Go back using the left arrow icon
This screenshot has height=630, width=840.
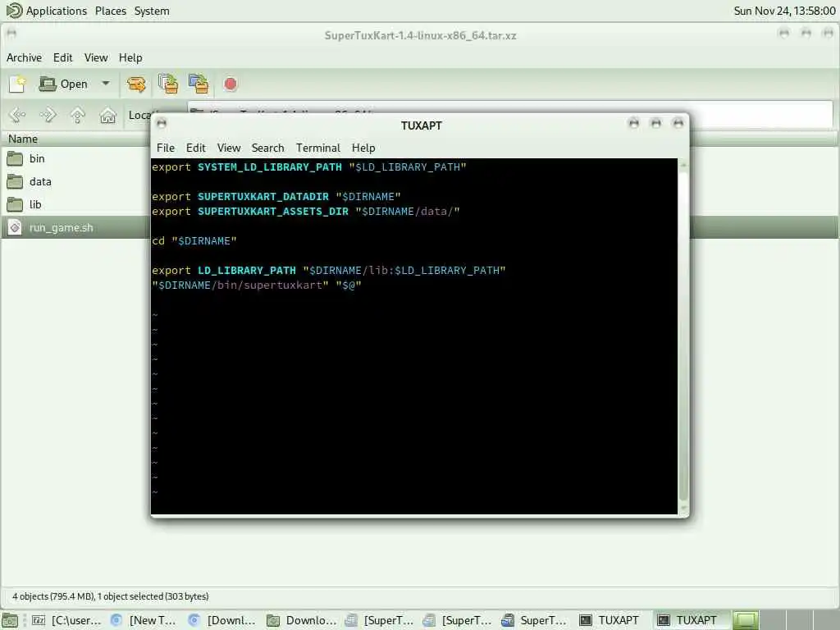(18, 115)
